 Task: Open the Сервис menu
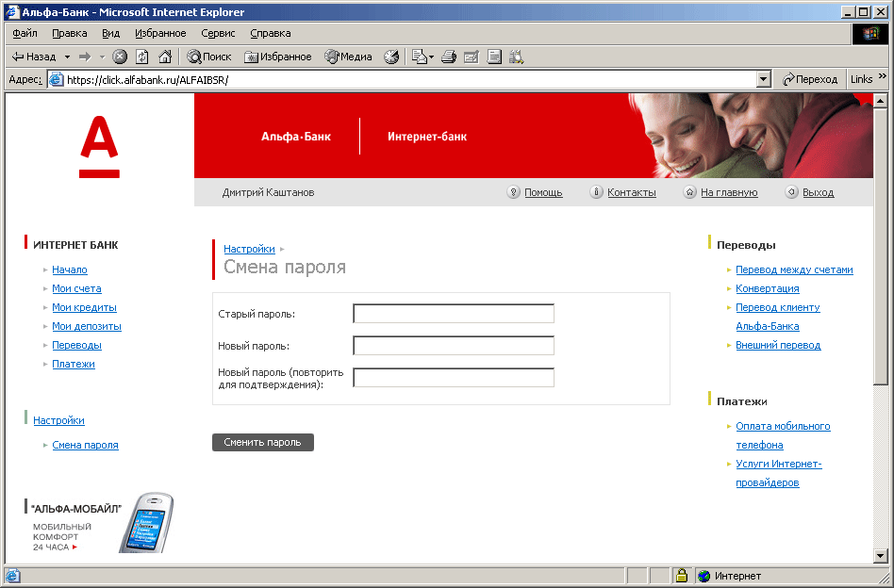point(218,33)
